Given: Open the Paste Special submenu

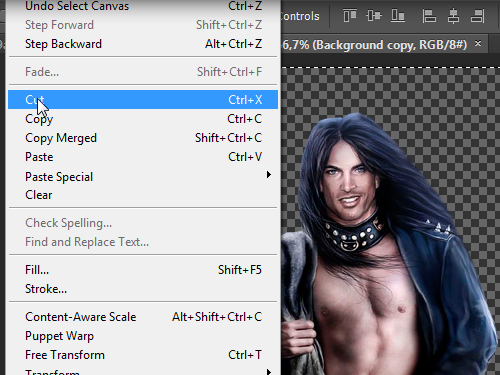Looking at the screenshot, I should point(143,176).
